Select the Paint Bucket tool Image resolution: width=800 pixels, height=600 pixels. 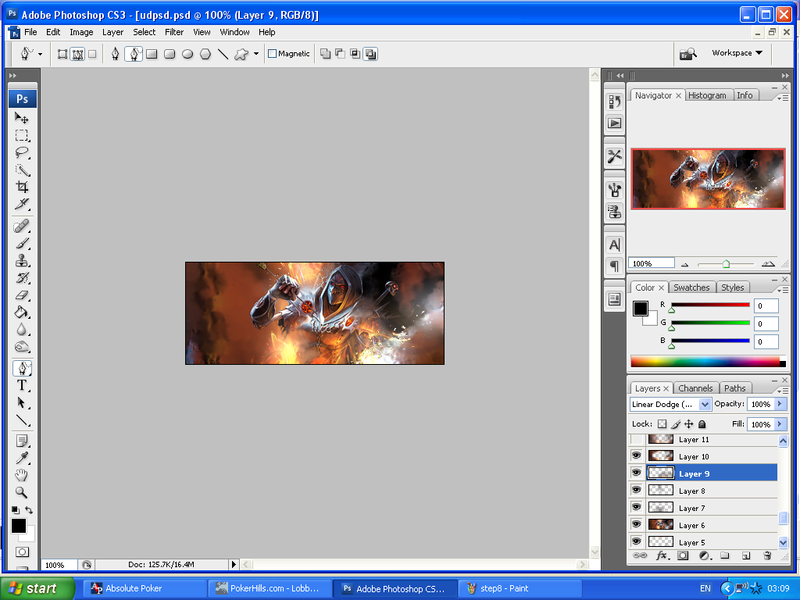pyautogui.click(x=21, y=312)
